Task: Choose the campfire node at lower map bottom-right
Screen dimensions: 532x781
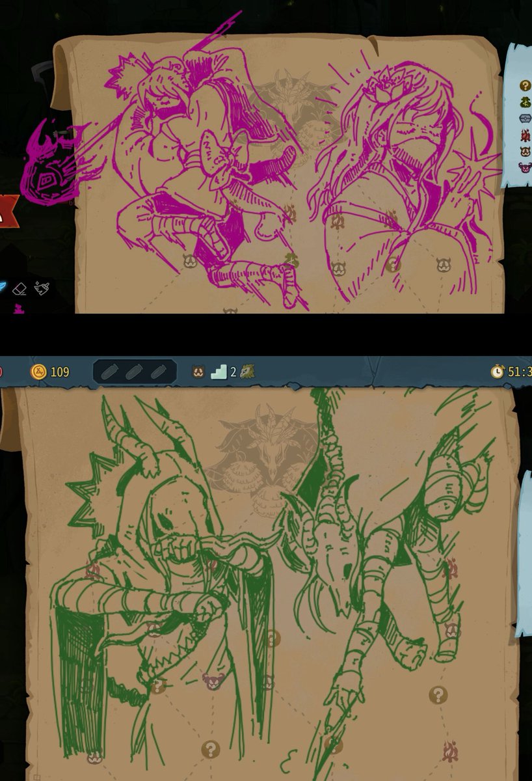Action: (451, 752)
